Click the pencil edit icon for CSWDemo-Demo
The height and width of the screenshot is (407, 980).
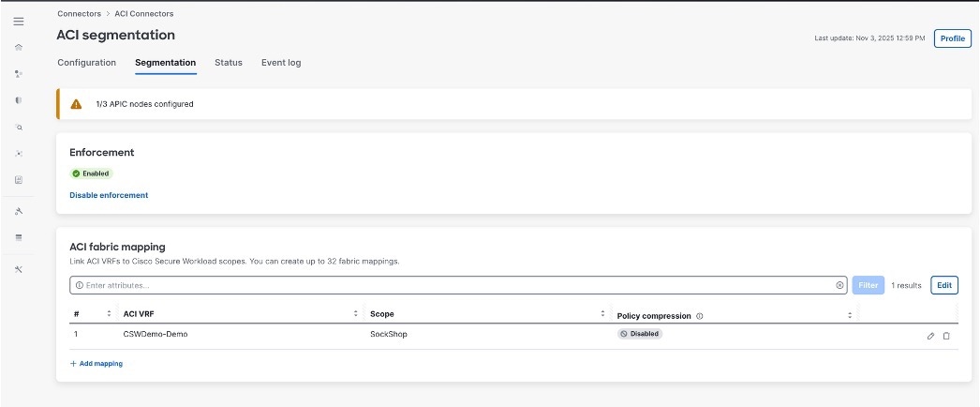[930, 336]
